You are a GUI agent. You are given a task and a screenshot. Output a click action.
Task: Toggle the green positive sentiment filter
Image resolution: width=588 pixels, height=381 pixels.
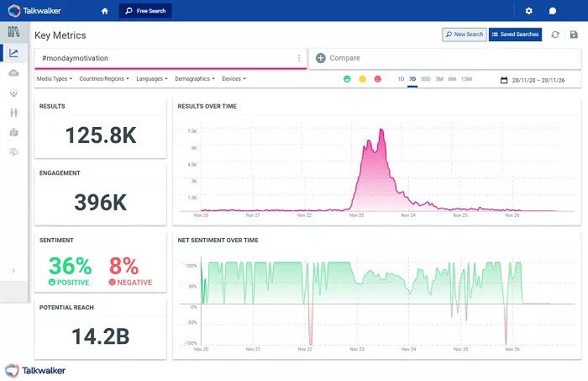(x=347, y=79)
